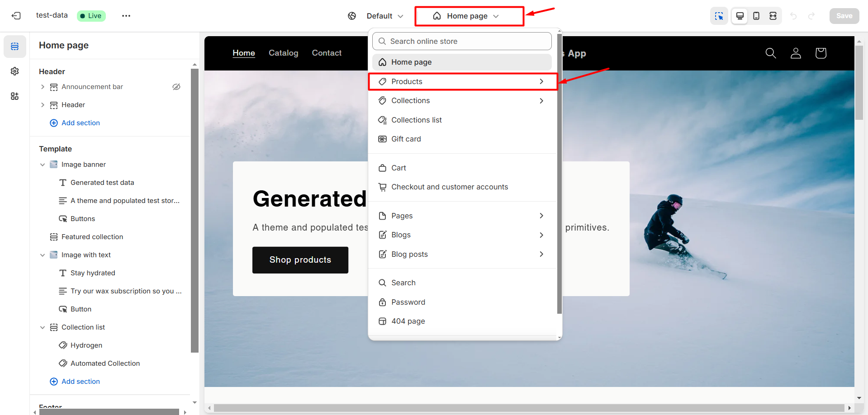
Task: Click the preview horizontal scrollbar
Action: [x=529, y=408]
